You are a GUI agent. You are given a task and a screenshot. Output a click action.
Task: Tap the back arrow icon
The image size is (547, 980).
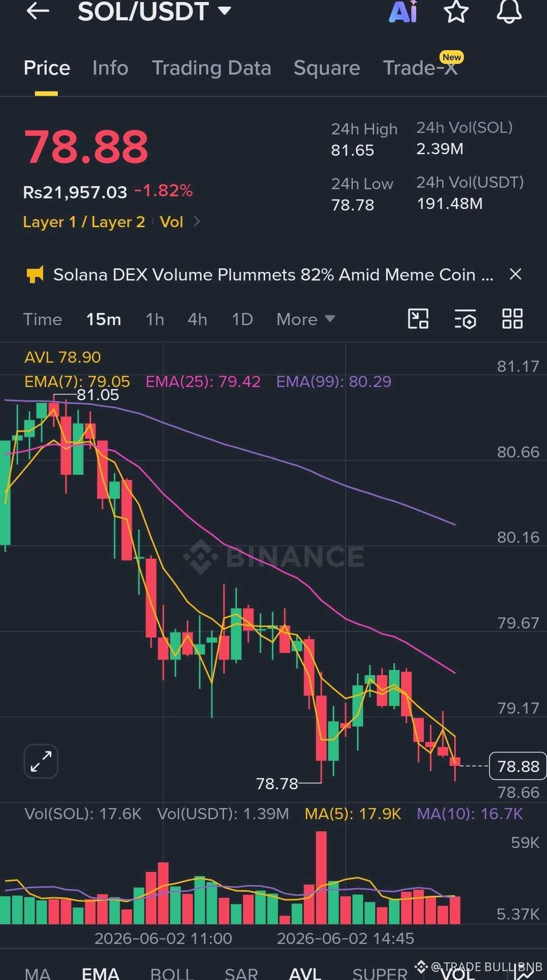coord(38,11)
